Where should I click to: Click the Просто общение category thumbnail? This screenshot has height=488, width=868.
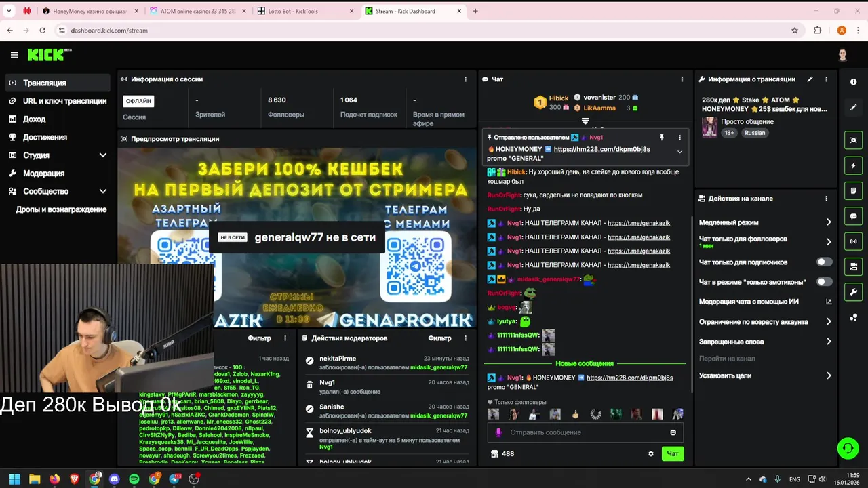click(709, 127)
